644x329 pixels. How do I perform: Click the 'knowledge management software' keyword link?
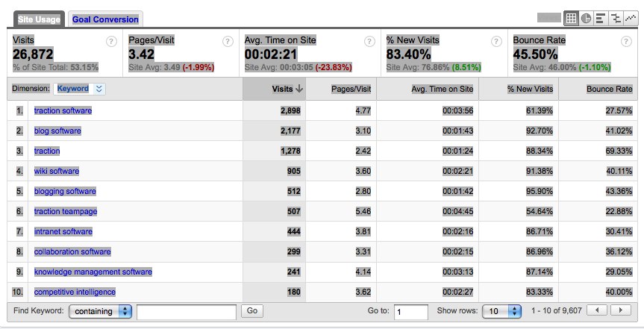93,272
